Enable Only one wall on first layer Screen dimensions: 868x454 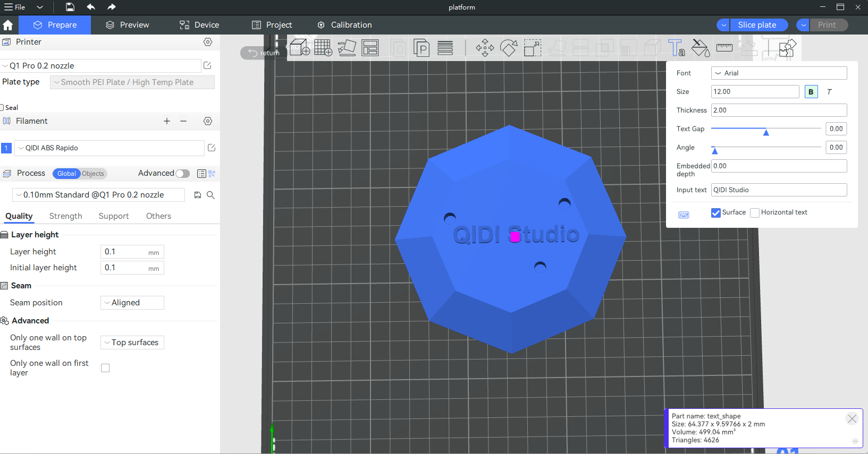[105, 368]
